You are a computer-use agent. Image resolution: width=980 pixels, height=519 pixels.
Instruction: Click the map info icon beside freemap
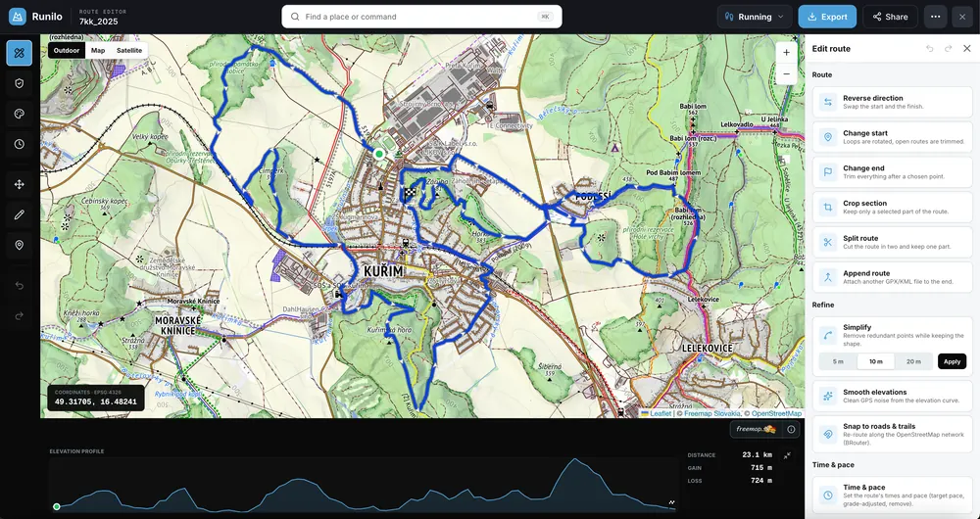tap(791, 429)
